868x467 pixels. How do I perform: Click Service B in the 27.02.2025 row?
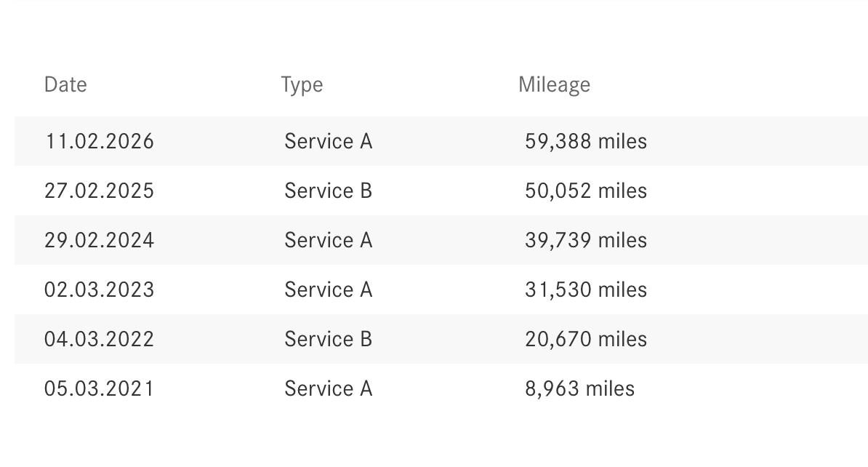pos(328,191)
